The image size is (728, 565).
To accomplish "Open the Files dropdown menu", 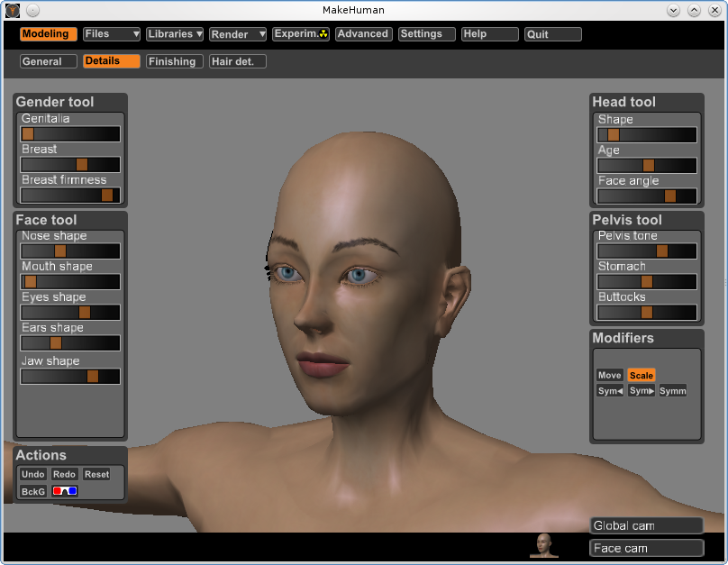I will click(x=112, y=34).
